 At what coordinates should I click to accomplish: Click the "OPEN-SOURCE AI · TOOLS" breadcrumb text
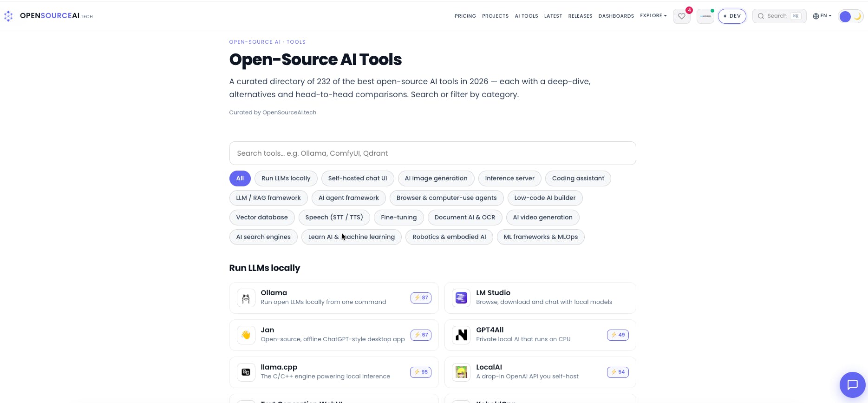pos(268,42)
